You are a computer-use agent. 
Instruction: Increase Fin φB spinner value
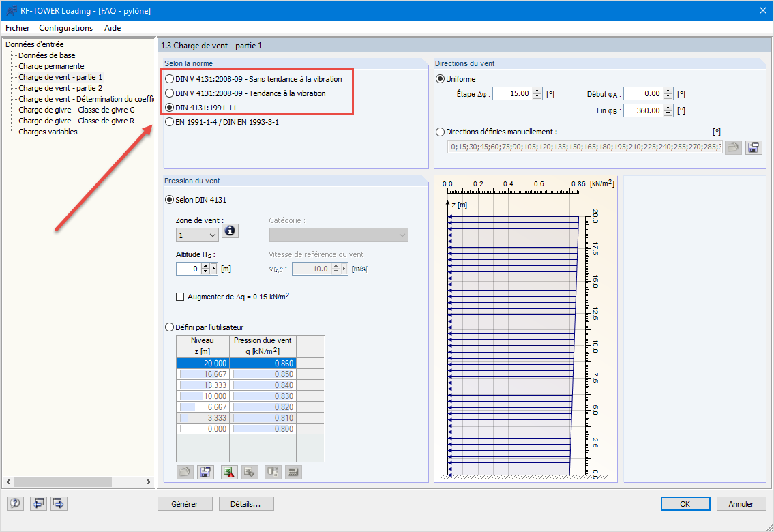pyautogui.click(x=668, y=108)
